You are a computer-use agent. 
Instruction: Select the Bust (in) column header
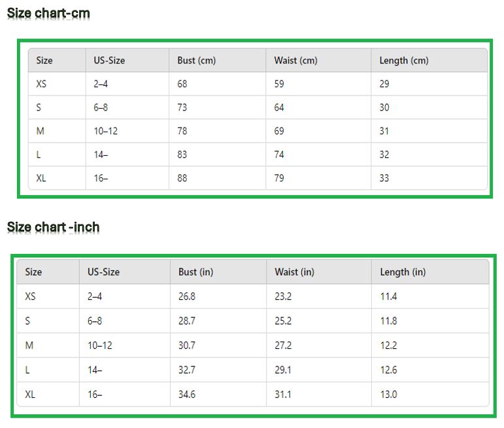point(195,272)
